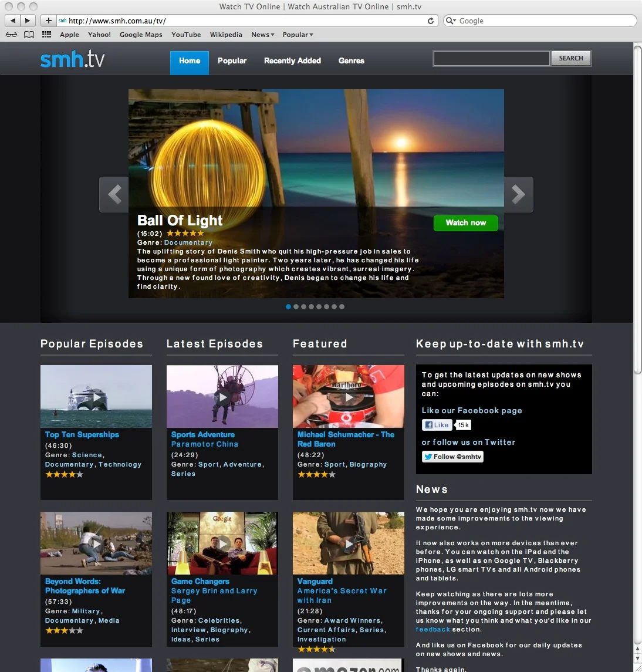642x672 pixels.
Task: Click the Google search field
Action: click(x=540, y=21)
